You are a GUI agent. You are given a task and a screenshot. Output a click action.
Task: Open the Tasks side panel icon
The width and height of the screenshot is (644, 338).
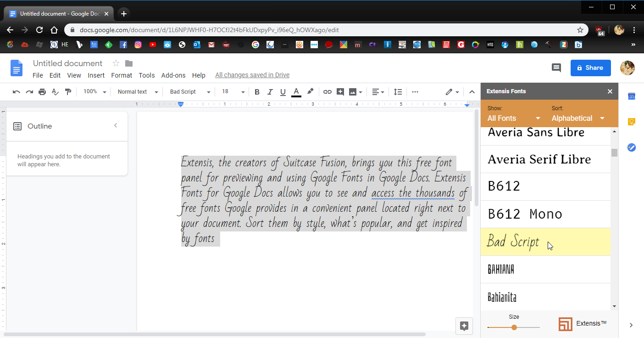[631, 147]
